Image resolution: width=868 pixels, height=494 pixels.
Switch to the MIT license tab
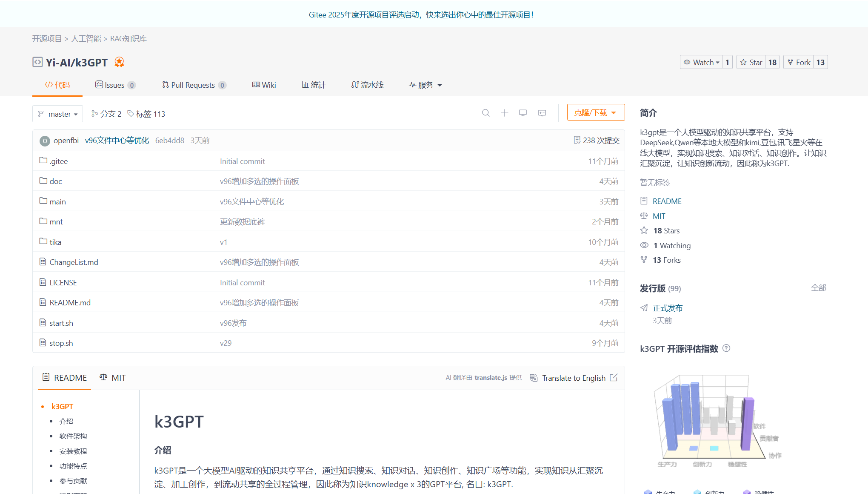(x=113, y=378)
